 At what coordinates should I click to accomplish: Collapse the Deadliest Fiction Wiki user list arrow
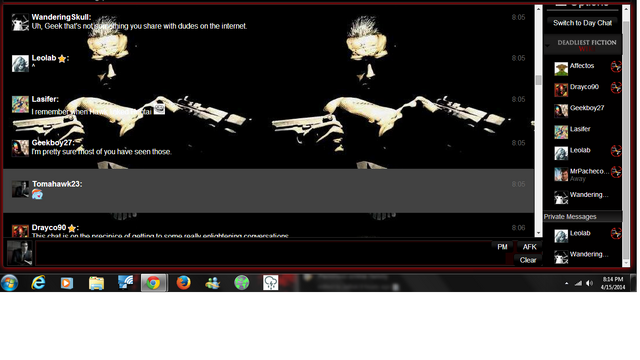547,46
